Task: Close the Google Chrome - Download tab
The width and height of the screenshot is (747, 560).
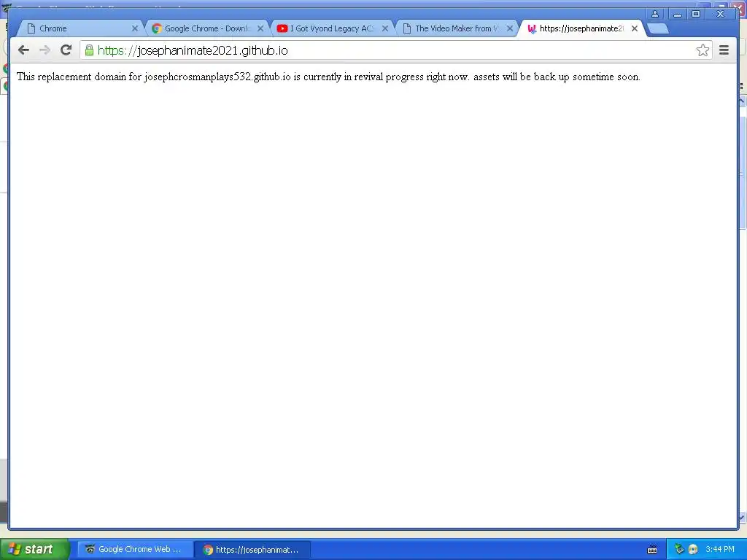Action: click(x=260, y=28)
